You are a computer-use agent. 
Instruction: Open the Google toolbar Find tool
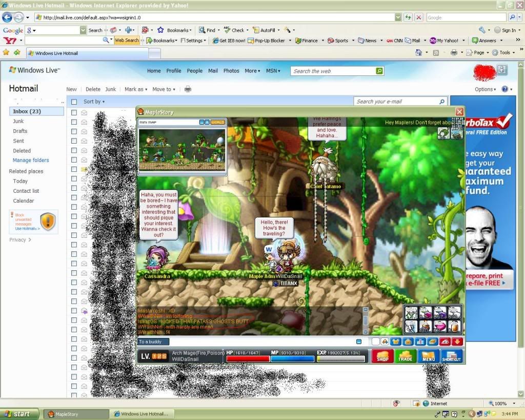(207, 30)
